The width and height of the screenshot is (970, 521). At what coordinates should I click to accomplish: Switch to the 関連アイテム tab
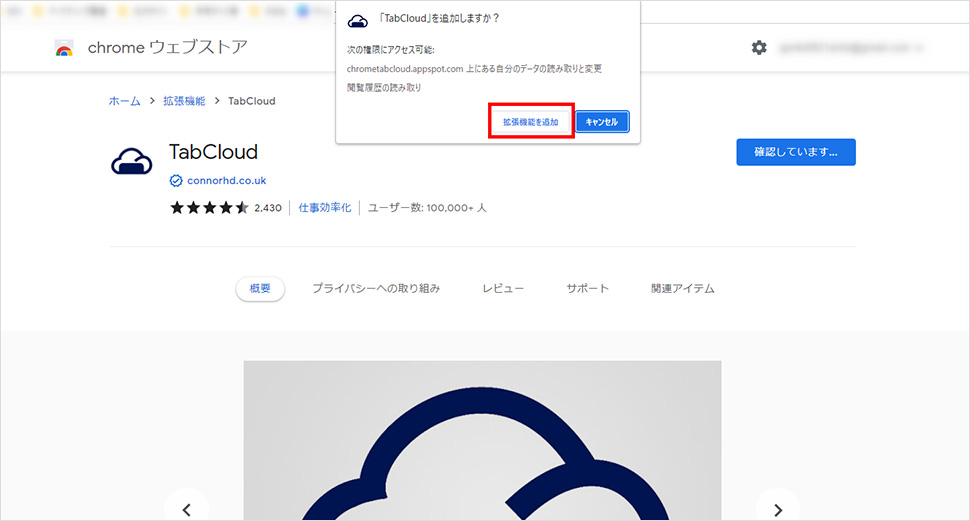point(682,288)
